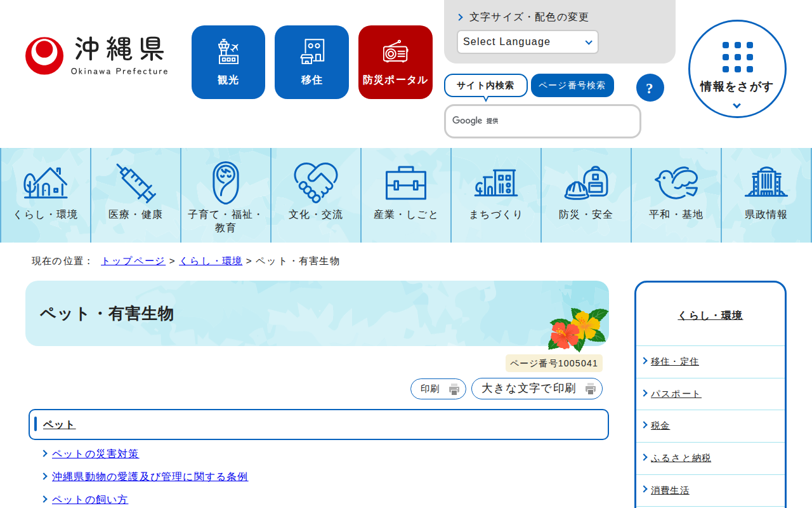Open 消費生活 in the sidebar
Image resolution: width=812 pixels, height=508 pixels.
click(x=670, y=490)
